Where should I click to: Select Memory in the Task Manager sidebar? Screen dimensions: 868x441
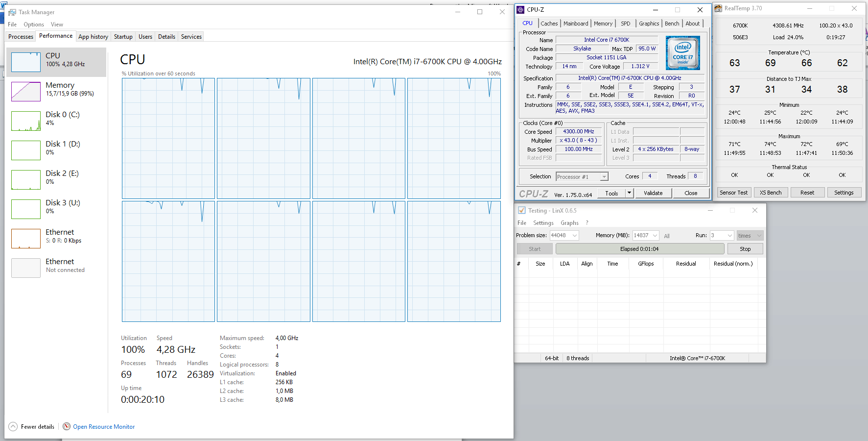(56, 92)
